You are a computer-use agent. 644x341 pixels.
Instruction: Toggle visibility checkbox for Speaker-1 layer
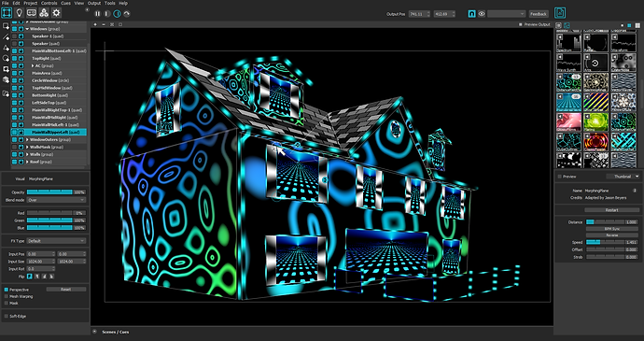pyautogui.click(x=14, y=36)
